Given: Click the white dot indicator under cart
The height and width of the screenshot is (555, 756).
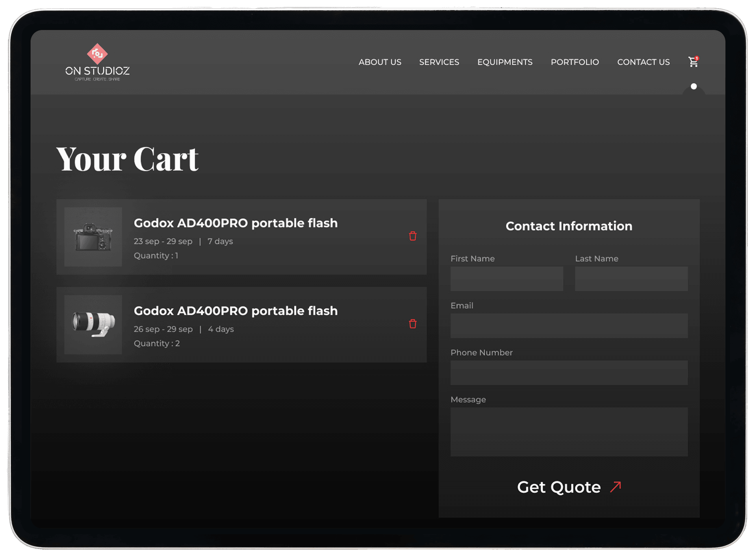Looking at the screenshot, I should click(x=693, y=86).
